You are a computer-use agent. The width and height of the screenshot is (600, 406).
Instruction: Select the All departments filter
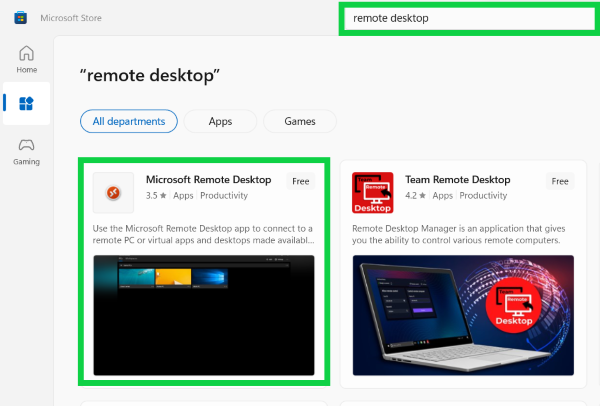pos(129,121)
